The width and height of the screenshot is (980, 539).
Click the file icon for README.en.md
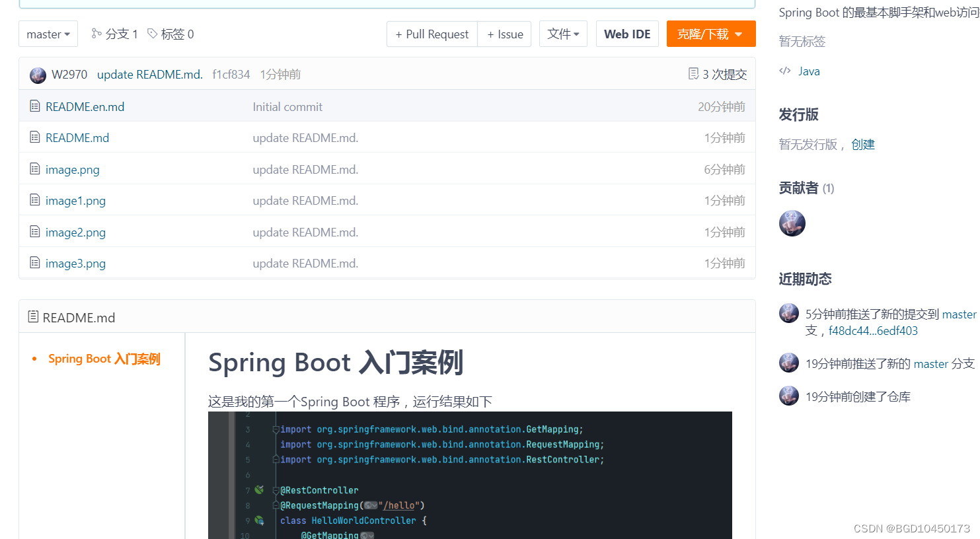35,106
